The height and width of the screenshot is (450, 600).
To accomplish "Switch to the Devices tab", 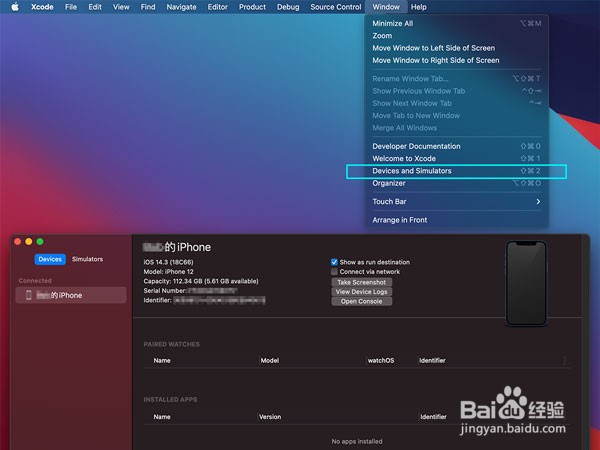I will point(50,259).
